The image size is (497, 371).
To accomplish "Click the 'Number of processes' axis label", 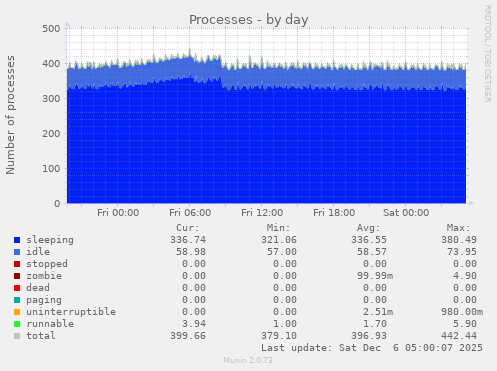I will (x=10, y=115).
